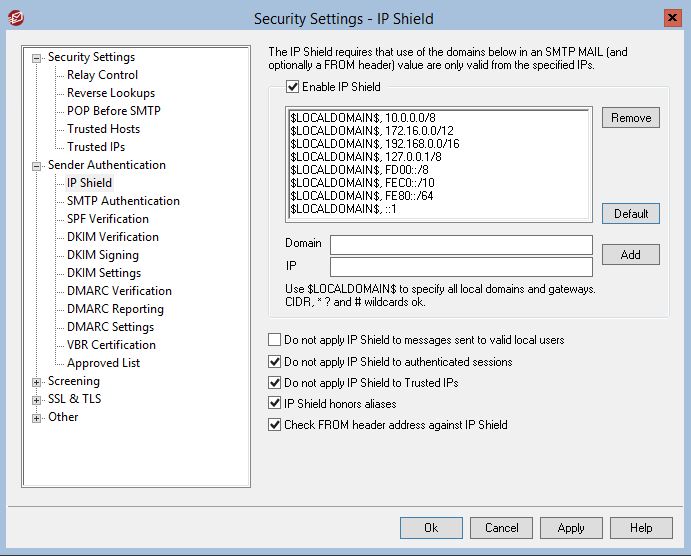Focus the Domain input field

[461, 245]
